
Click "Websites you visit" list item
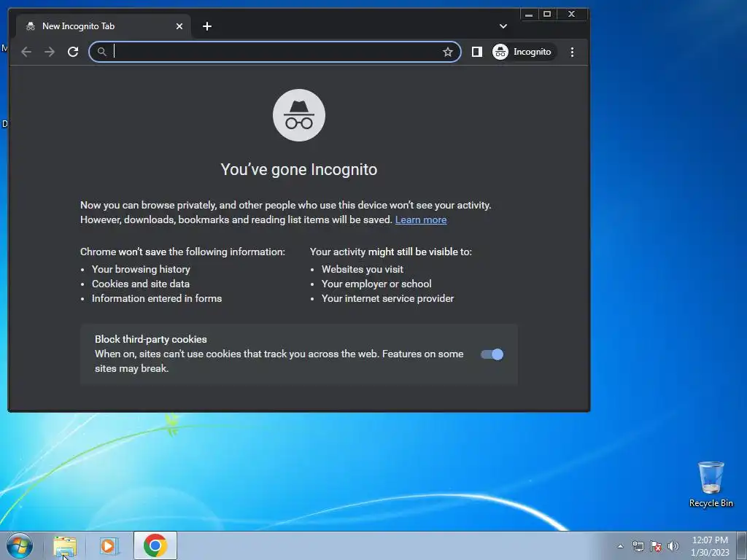(363, 269)
